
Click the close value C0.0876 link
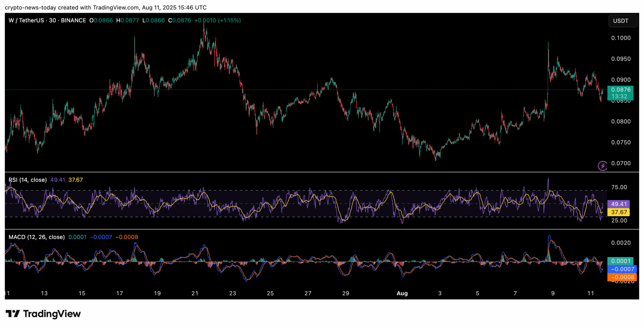pyautogui.click(x=179, y=20)
